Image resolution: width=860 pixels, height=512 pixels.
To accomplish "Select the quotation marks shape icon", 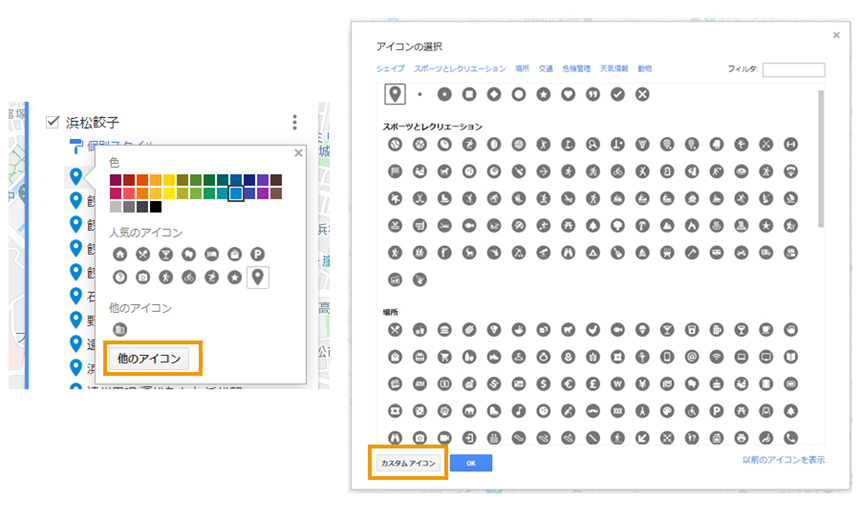I will (x=593, y=94).
